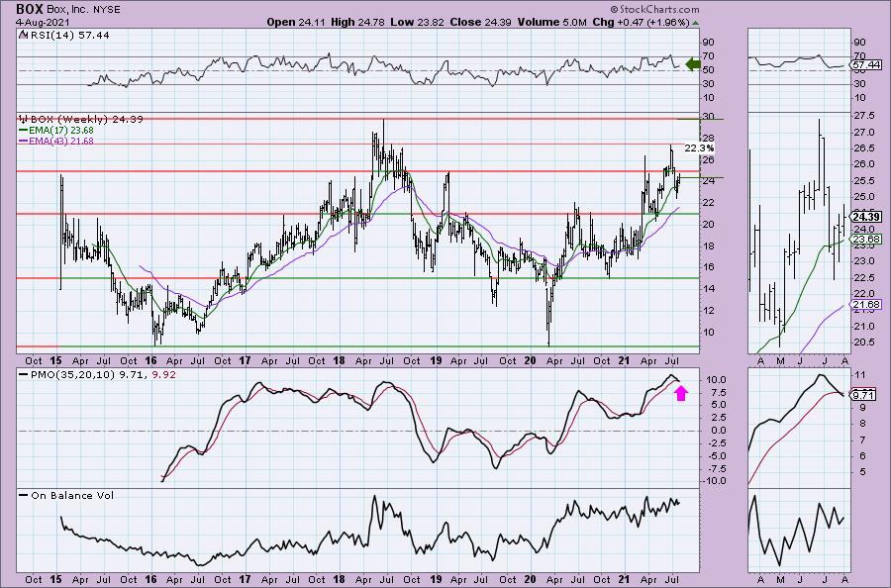Click the 'Volume 5.0M' value
This screenshot has width=891, height=588.
[x=551, y=22]
